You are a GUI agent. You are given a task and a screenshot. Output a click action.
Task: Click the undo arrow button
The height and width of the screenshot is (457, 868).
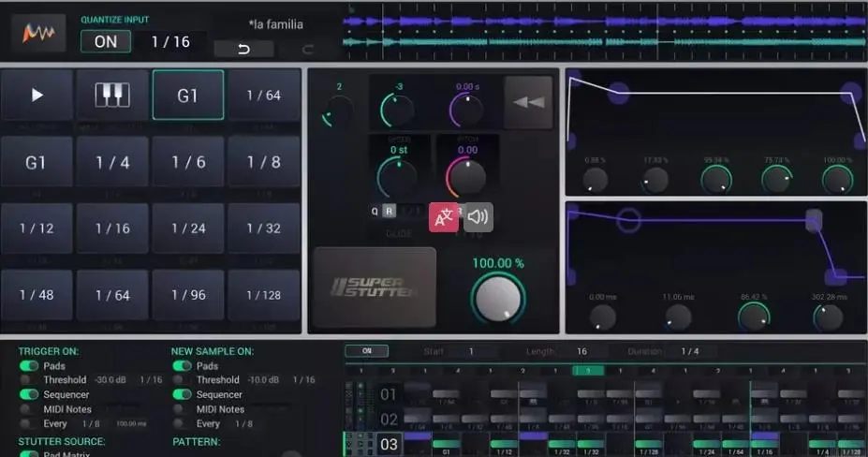[x=243, y=50]
